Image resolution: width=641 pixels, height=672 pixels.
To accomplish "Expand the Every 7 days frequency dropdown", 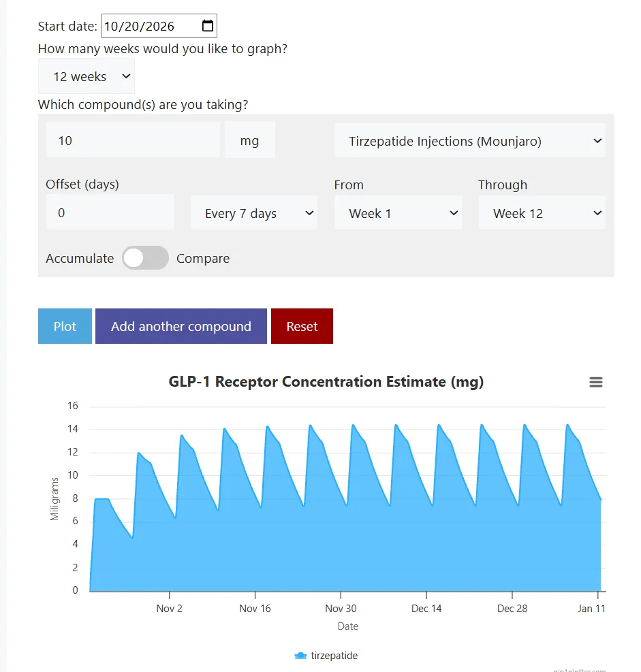I will click(254, 213).
